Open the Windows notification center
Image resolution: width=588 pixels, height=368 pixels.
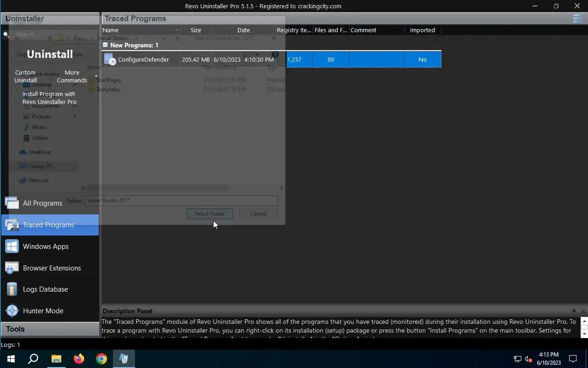573,359
